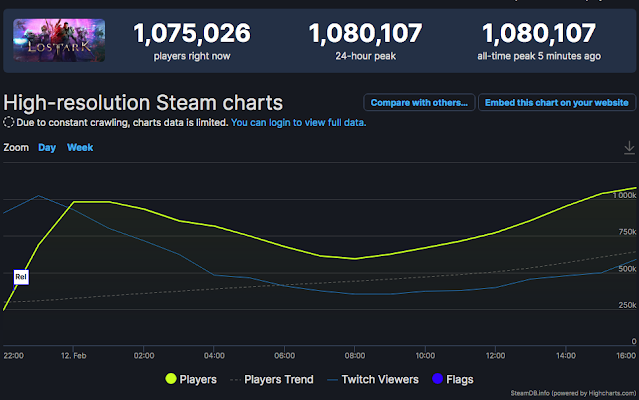Click 'Embed this chart on your website'
The width and height of the screenshot is (639, 400).
(x=557, y=102)
